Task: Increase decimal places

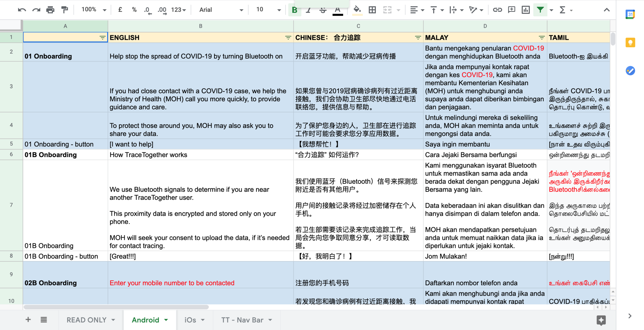Action: coord(162,10)
